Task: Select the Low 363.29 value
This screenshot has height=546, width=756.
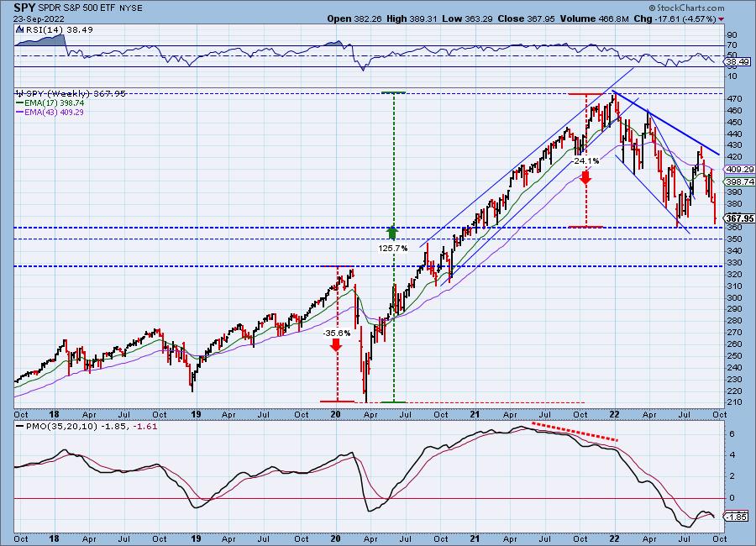Action: pos(467,18)
